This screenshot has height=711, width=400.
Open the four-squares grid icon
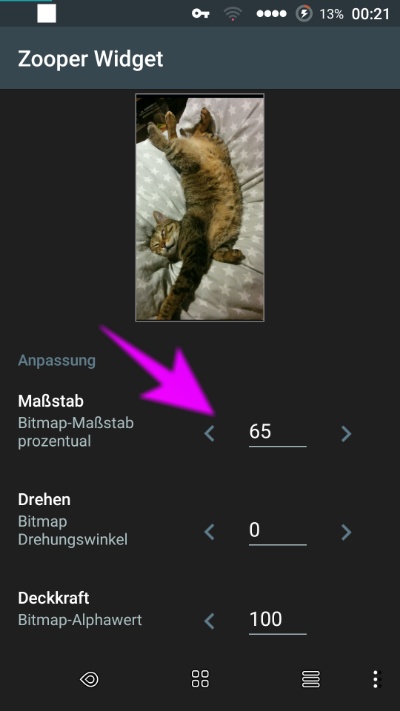click(200, 679)
